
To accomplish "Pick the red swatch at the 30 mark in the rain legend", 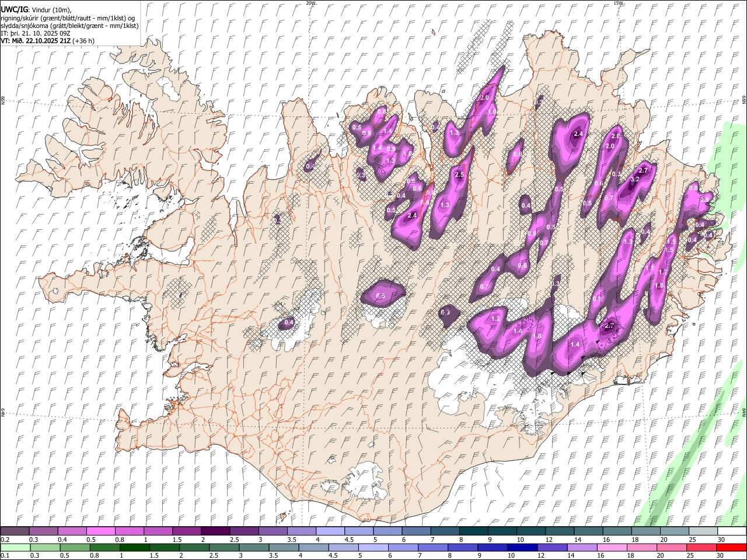I will point(732,548).
